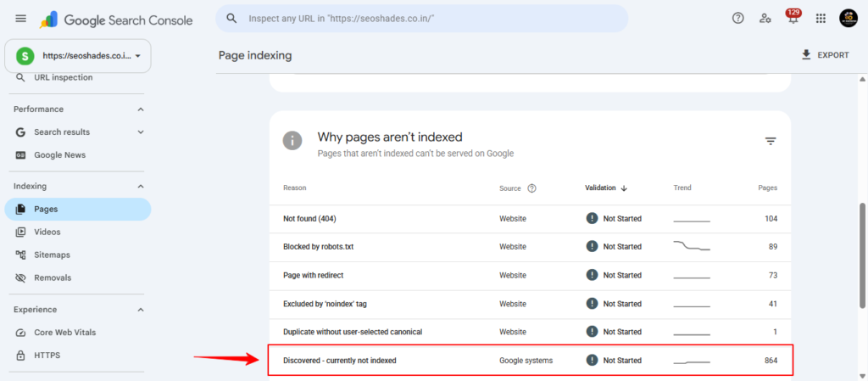
Task: Collapse the Indexing section
Action: pyautogui.click(x=141, y=186)
